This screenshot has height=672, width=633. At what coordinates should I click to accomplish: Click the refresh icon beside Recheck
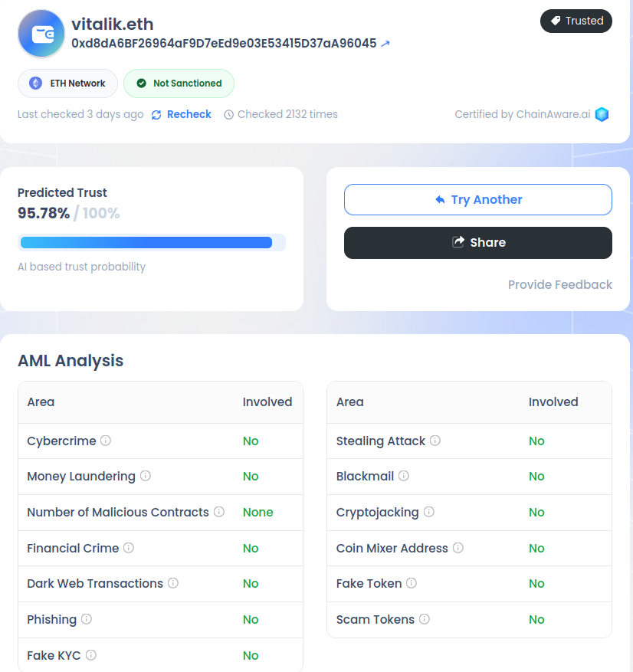tap(156, 114)
